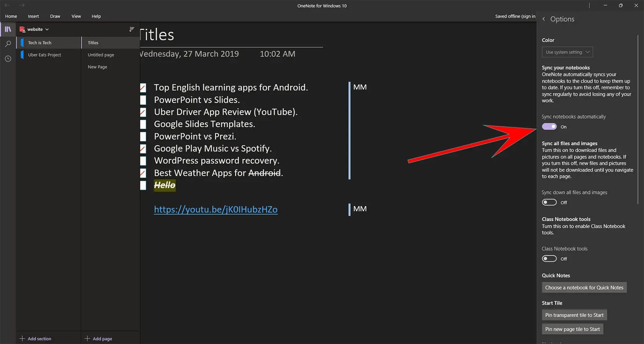The height and width of the screenshot is (344, 644).
Task: Uncheck 'Uber Driver App Review' to-do box
Action: [143, 112]
